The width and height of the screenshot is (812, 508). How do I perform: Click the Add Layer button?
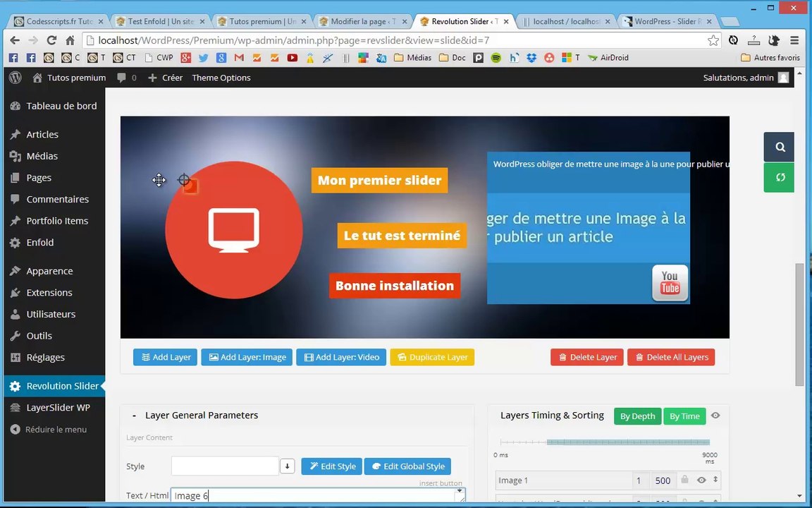tap(165, 357)
